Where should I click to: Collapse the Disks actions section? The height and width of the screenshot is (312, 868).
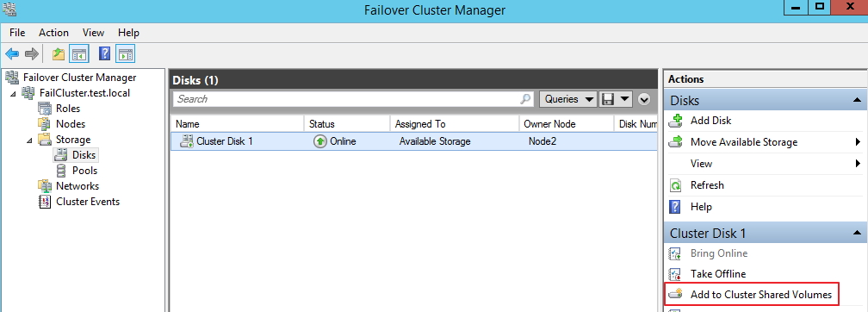click(857, 100)
